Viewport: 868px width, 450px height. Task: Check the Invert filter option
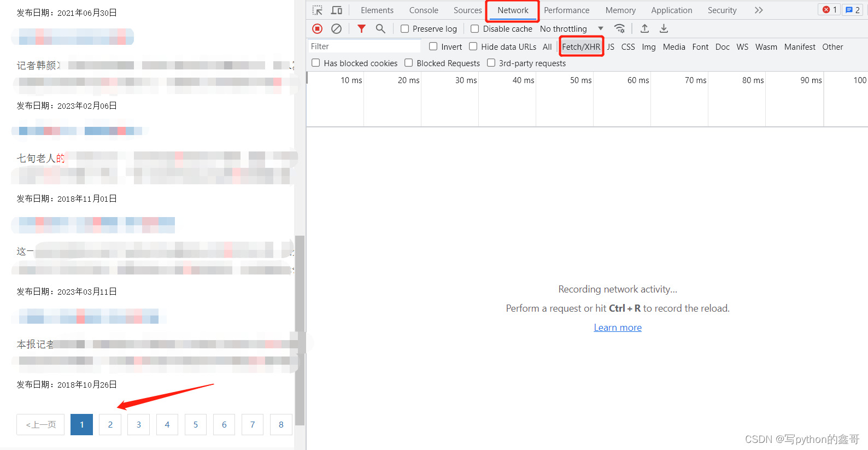(x=433, y=46)
